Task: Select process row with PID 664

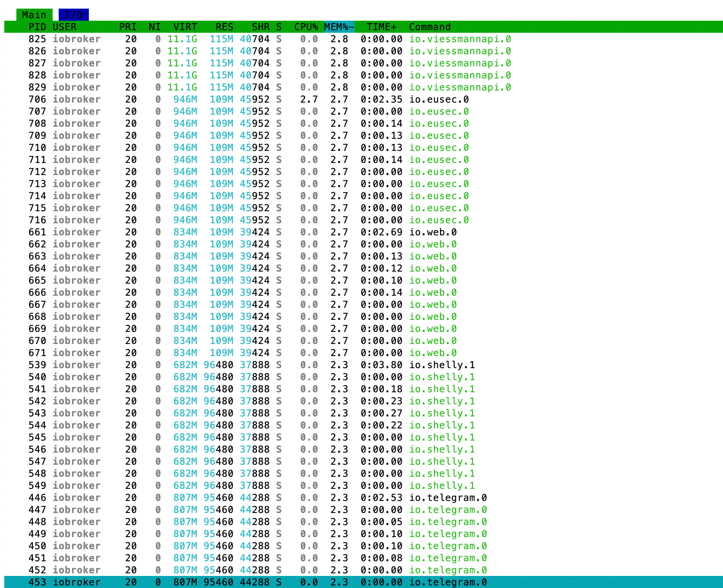Action: tap(363, 268)
